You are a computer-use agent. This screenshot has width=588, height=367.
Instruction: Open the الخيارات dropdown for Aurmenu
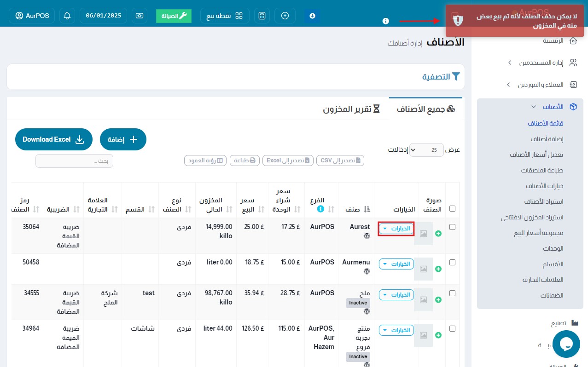pyautogui.click(x=396, y=264)
